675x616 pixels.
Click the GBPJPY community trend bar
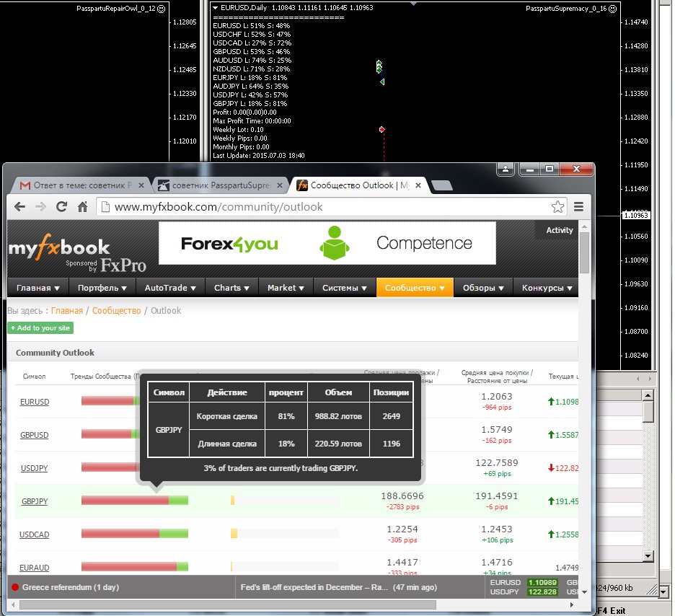pyautogui.click(x=135, y=500)
